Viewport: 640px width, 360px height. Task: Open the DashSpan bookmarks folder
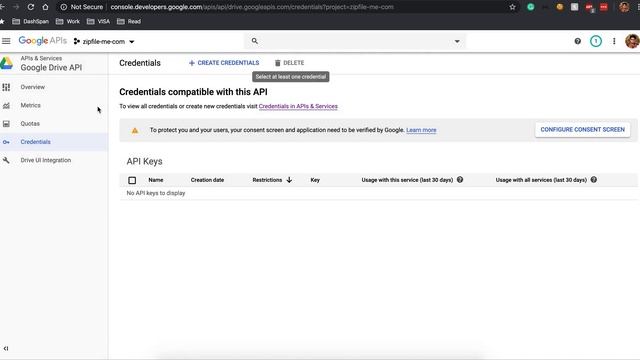[31, 21]
